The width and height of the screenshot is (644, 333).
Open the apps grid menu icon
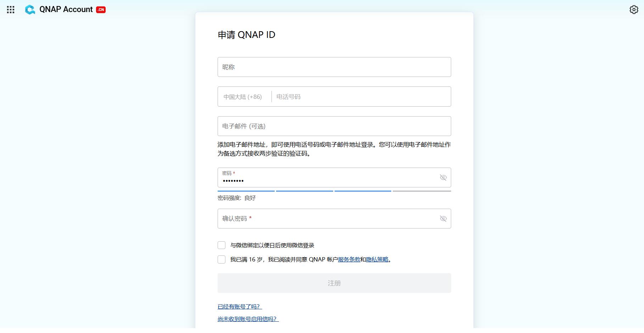pos(11,10)
